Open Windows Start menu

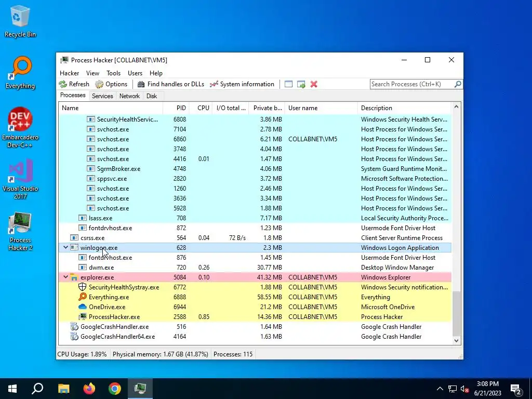point(12,389)
